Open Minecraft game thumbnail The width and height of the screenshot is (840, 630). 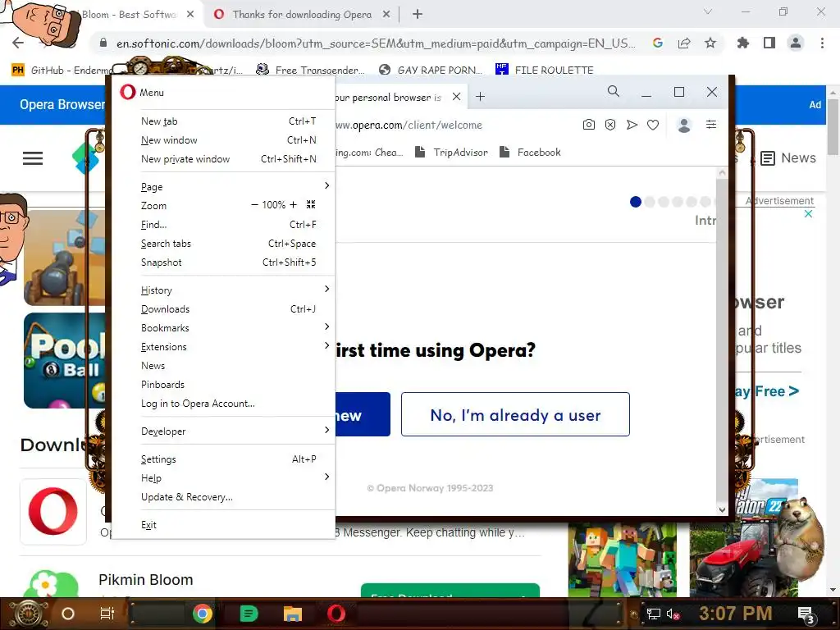pyautogui.click(x=623, y=559)
